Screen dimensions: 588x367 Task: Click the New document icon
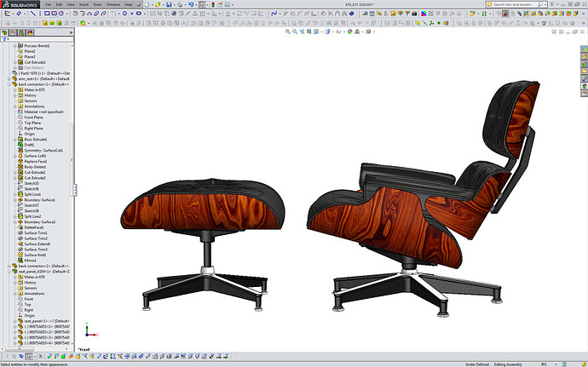click(147, 4)
